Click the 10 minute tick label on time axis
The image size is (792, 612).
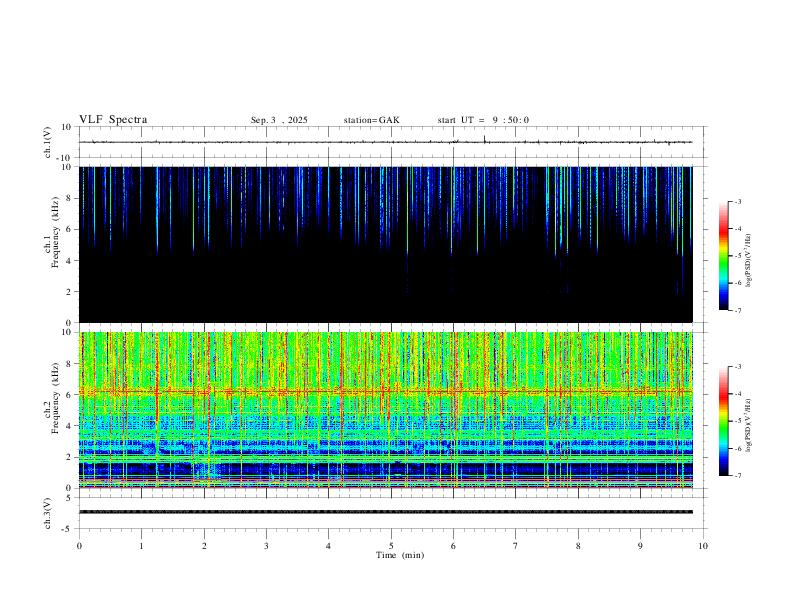point(703,546)
